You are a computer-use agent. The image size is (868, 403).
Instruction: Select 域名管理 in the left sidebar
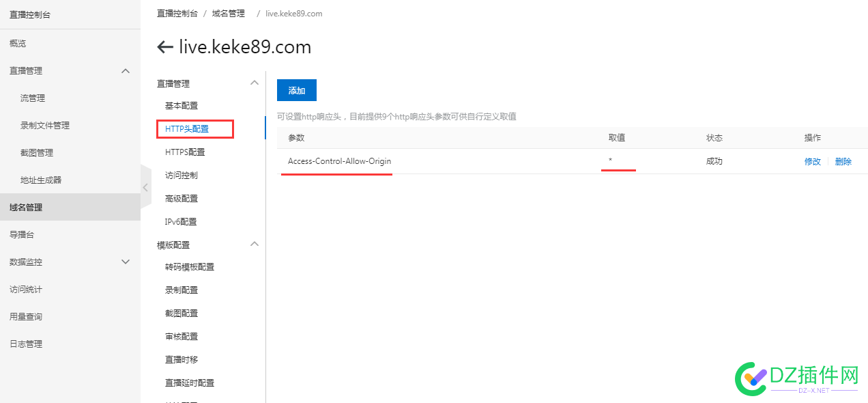[70, 207]
